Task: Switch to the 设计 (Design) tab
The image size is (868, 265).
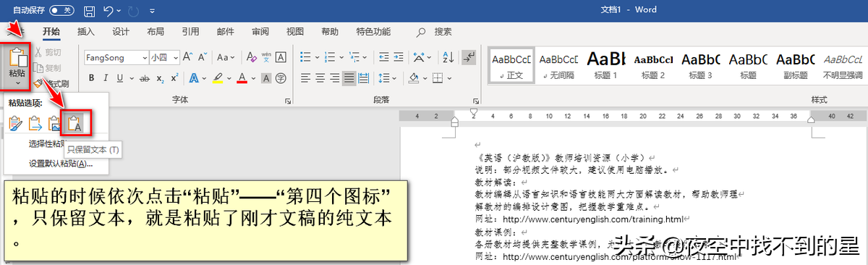Action: click(x=121, y=32)
